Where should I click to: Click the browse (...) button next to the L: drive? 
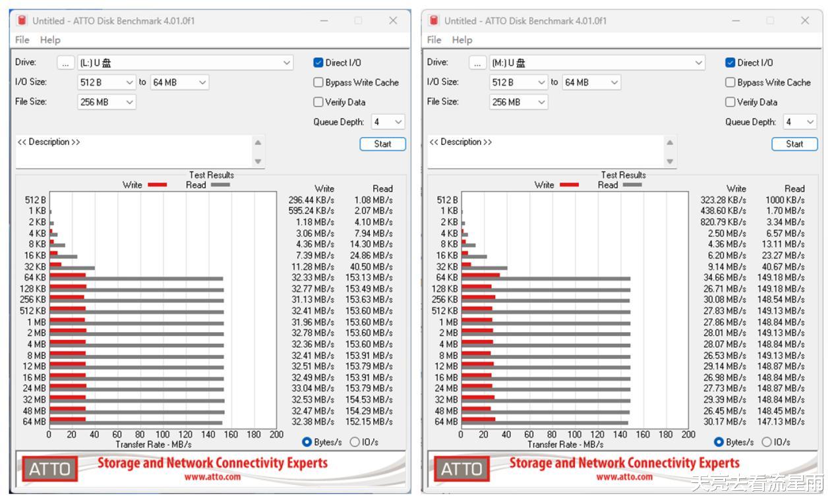tap(65, 63)
